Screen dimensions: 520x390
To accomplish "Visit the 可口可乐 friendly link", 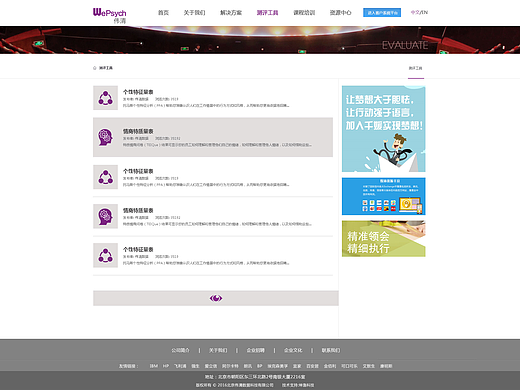I will [349, 366].
